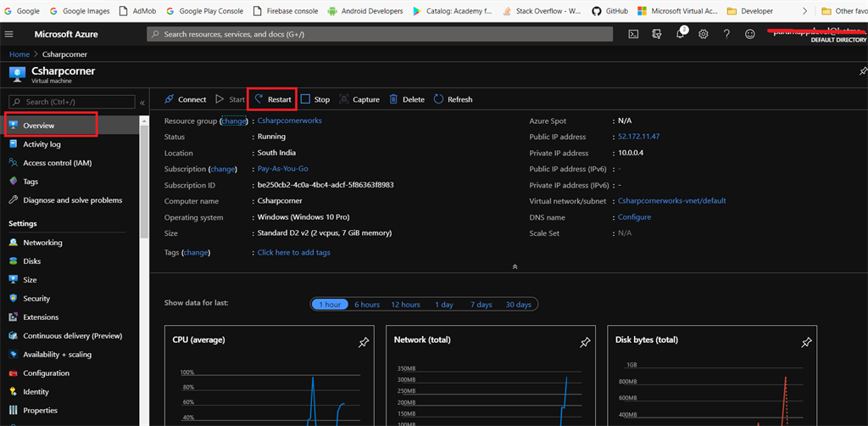Show more bookmarks chevron
Image resolution: width=868 pixels, height=426 pixels.
[x=804, y=10]
